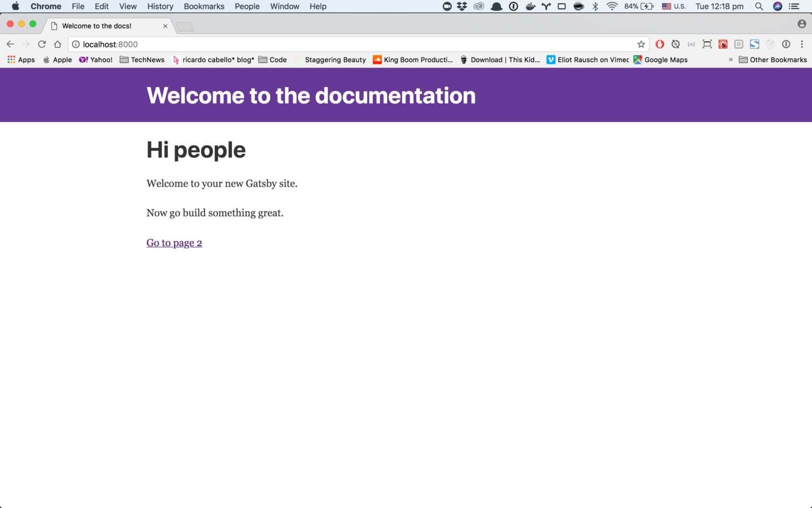Open the Apple bookmark
The height and width of the screenshot is (508, 812).
pyautogui.click(x=57, y=59)
